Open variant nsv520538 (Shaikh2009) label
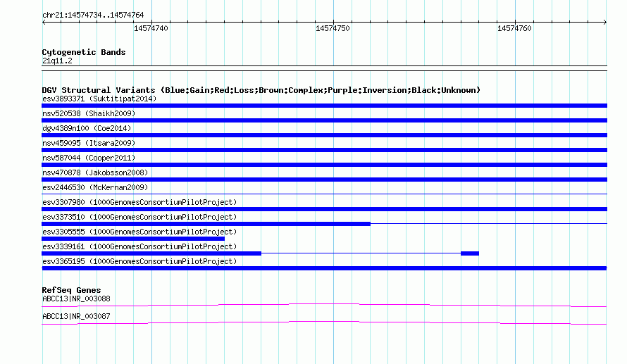627x364 pixels. tap(89, 113)
